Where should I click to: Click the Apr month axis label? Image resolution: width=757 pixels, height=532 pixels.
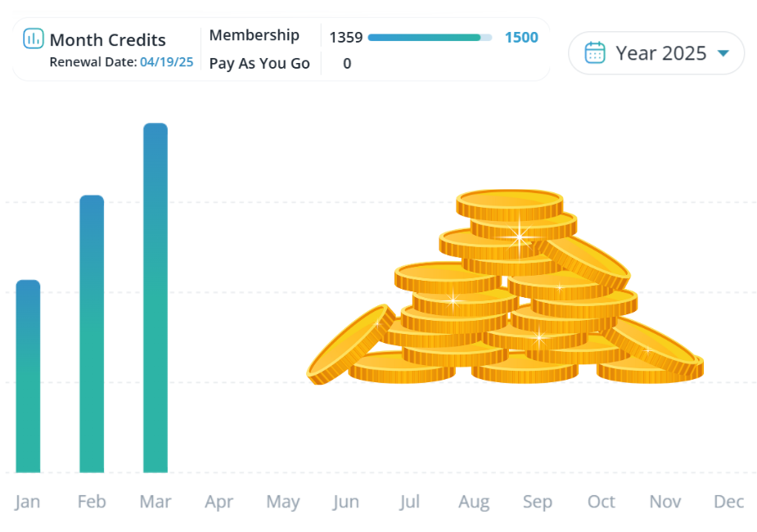click(219, 502)
